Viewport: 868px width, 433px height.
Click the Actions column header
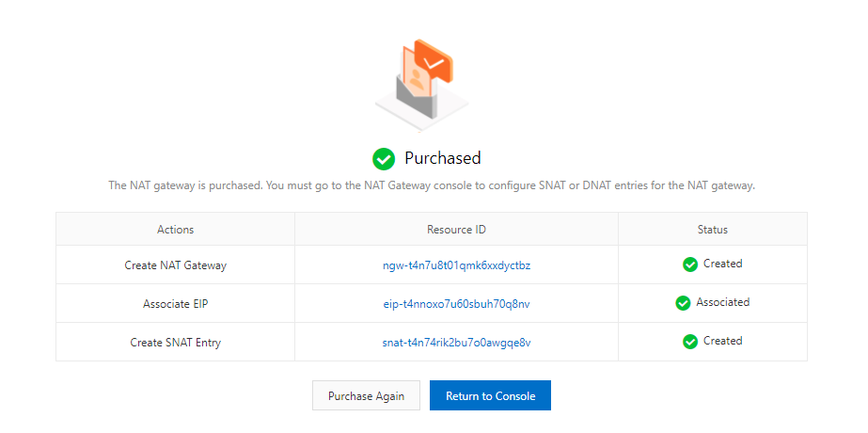(x=175, y=230)
